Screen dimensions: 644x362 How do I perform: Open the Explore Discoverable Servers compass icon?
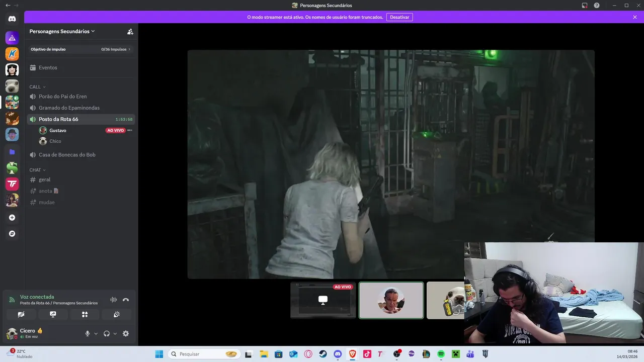[12, 234]
